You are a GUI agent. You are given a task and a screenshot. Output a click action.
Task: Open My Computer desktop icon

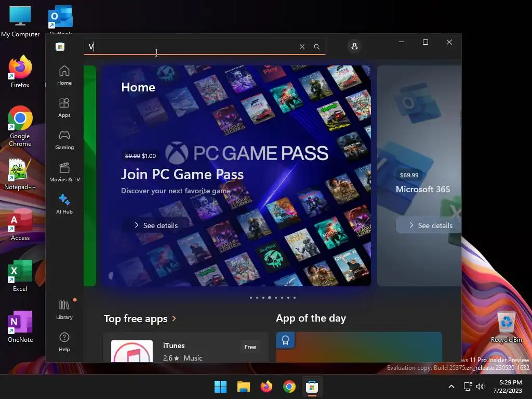[x=20, y=21]
